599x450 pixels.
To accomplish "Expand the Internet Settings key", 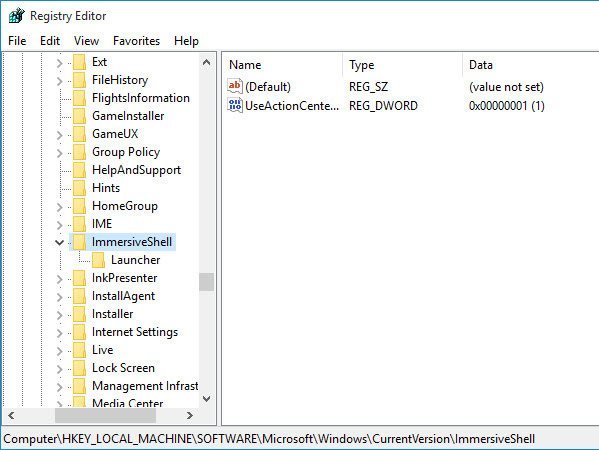I will 59,333.
